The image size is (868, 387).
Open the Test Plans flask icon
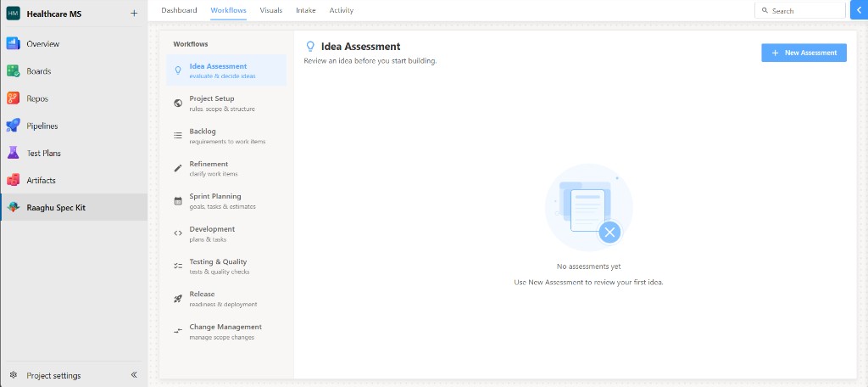pyautogui.click(x=14, y=153)
